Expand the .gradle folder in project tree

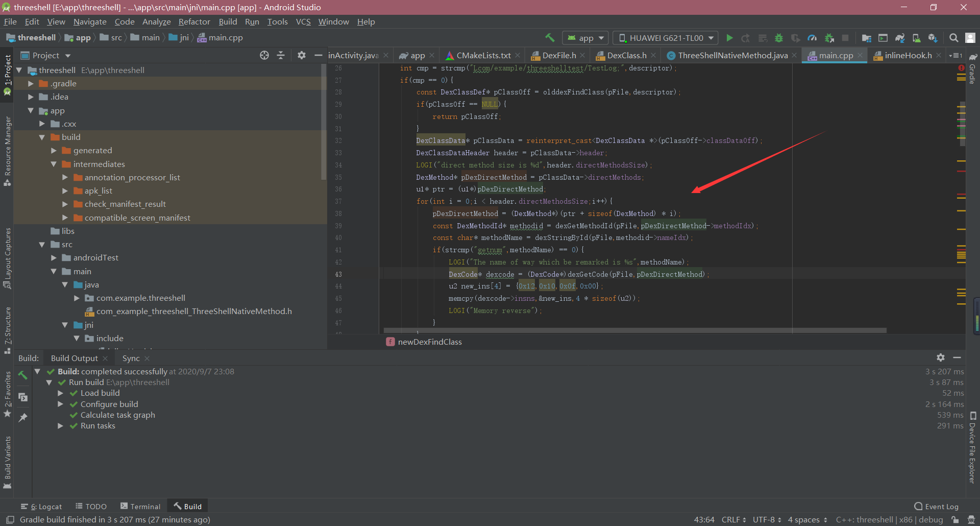coord(31,84)
